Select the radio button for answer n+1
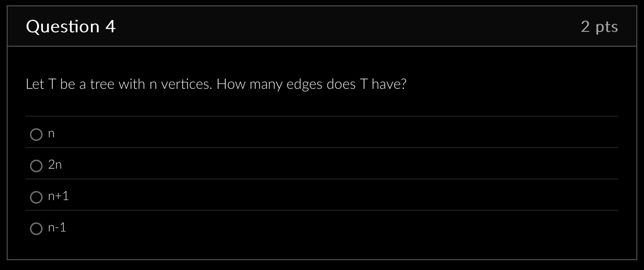The height and width of the screenshot is (270, 644). [x=36, y=197]
